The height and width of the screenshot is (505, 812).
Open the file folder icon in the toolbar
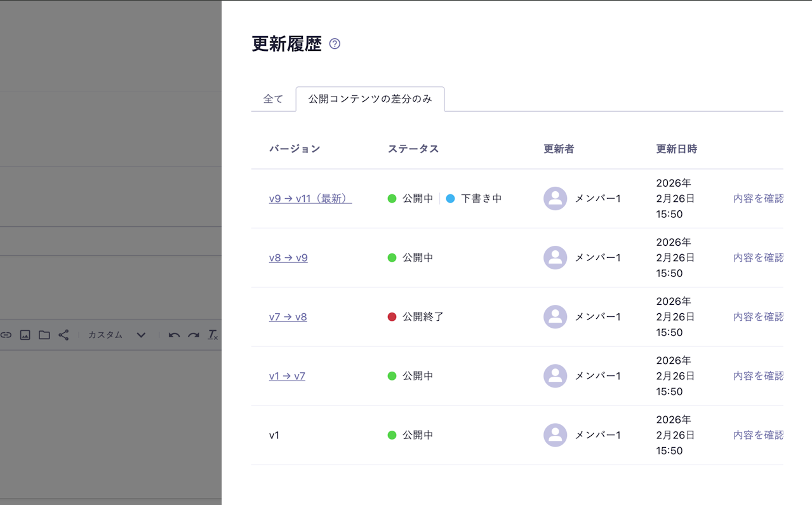(44, 335)
